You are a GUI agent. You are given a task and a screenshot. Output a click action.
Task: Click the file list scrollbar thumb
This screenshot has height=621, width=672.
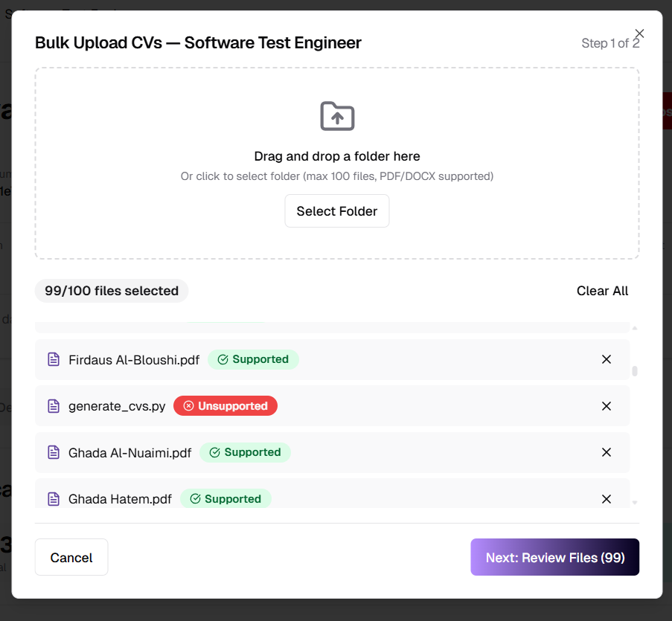(635, 372)
